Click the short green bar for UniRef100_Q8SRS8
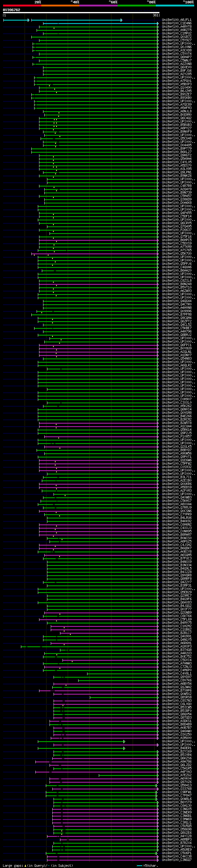 (124, 697)
